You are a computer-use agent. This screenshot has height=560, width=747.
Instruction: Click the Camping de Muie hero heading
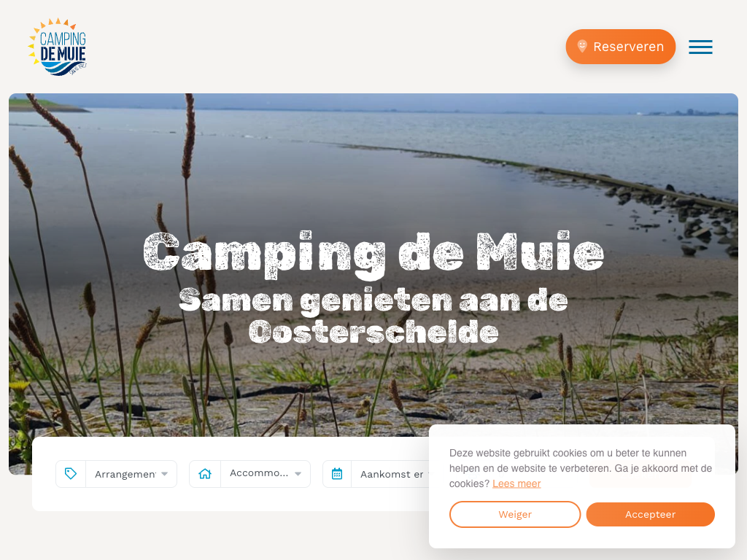tap(373, 253)
